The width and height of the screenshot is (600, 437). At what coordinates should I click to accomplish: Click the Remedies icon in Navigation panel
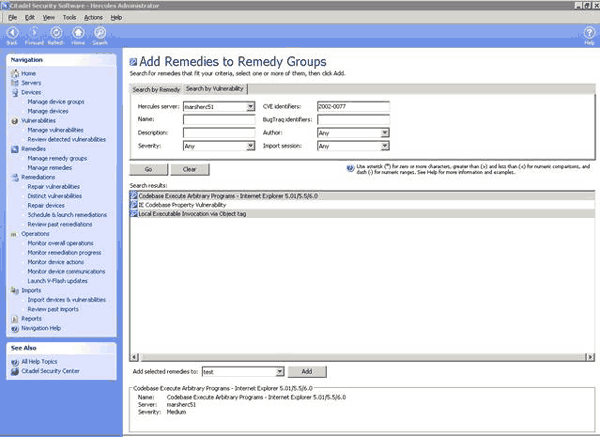[14, 148]
